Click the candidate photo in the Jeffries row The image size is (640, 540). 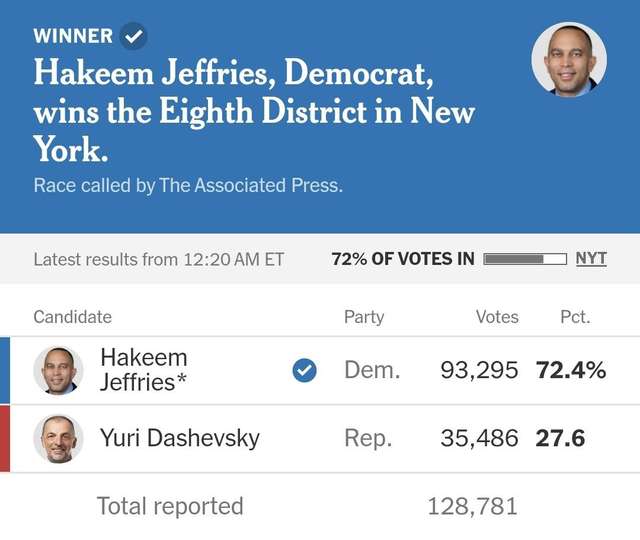pyautogui.click(x=58, y=370)
